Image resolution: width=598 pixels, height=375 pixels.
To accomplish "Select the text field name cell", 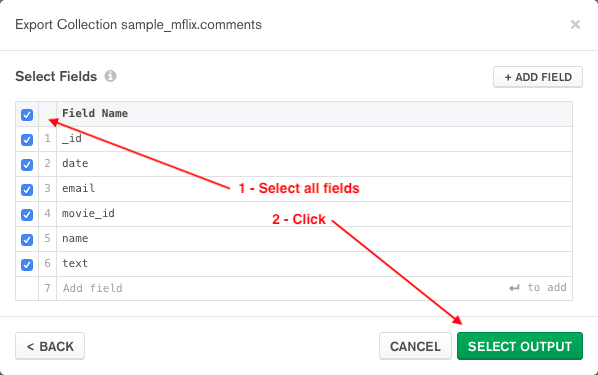I will pyautogui.click(x=314, y=264).
